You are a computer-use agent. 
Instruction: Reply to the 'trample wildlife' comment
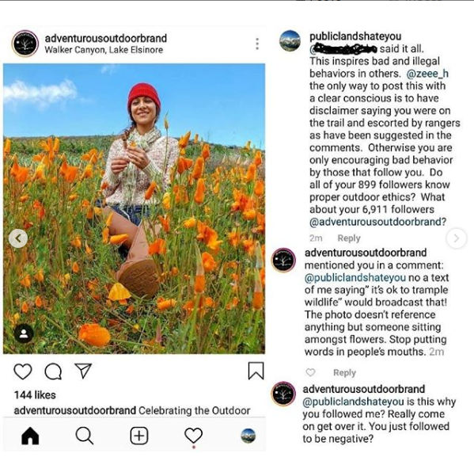(x=344, y=372)
